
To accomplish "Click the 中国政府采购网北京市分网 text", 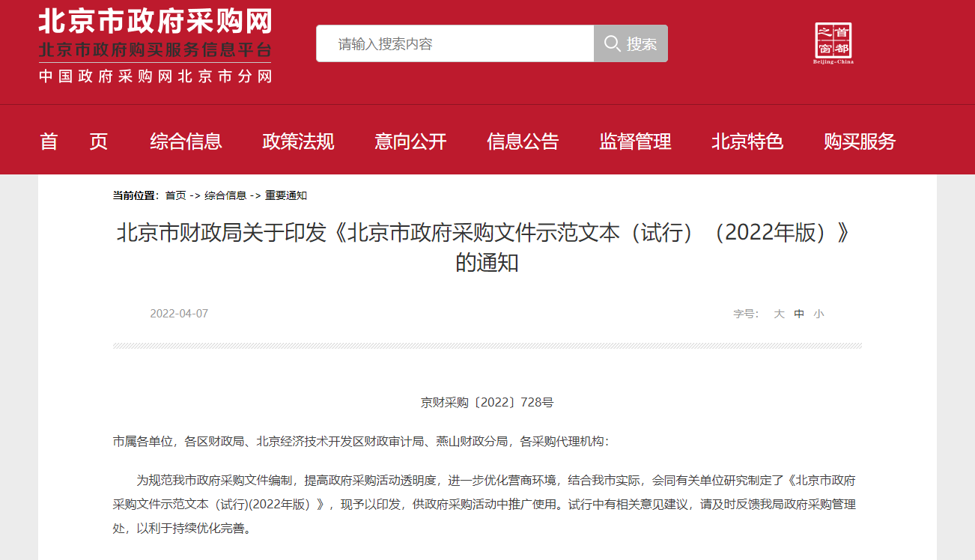I will point(155,76).
